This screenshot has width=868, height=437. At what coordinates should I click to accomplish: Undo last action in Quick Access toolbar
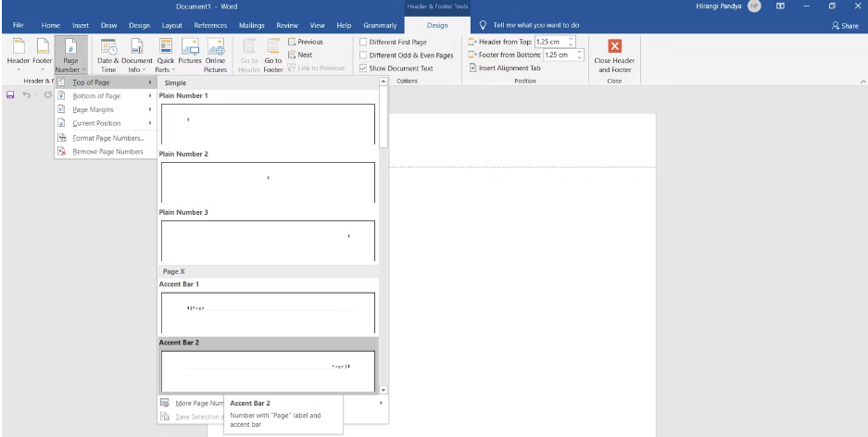(25, 95)
